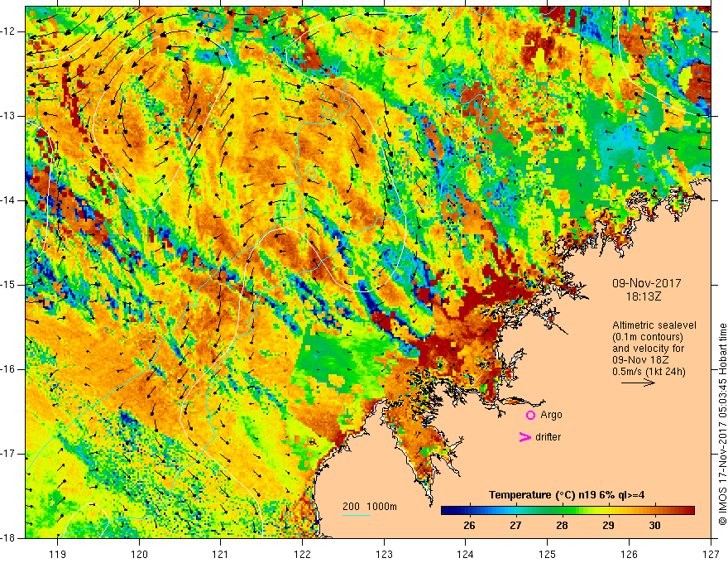Screen dimensions: 728x563
Task: Click the time label 18:13Z
Action: pyautogui.click(x=644, y=296)
